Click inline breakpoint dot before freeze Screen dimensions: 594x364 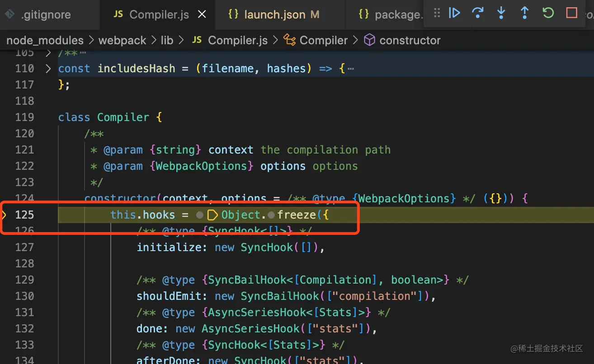click(x=271, y=215)
